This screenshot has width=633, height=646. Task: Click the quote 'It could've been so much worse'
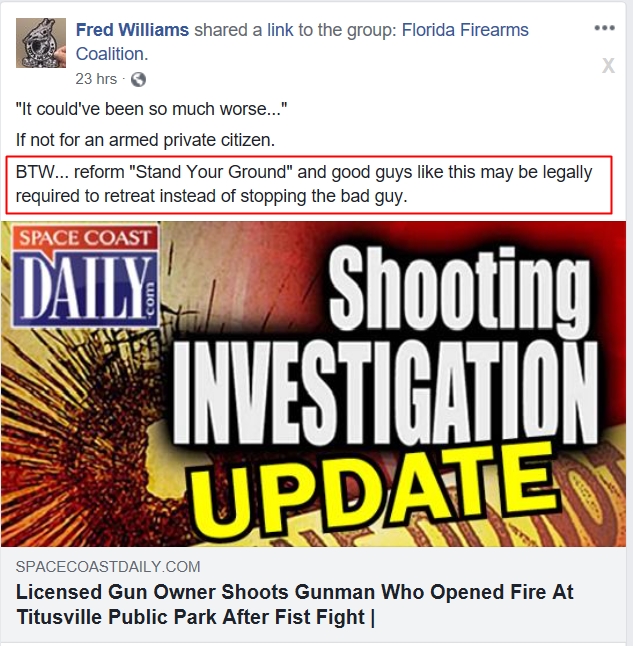tap(152, 110)
